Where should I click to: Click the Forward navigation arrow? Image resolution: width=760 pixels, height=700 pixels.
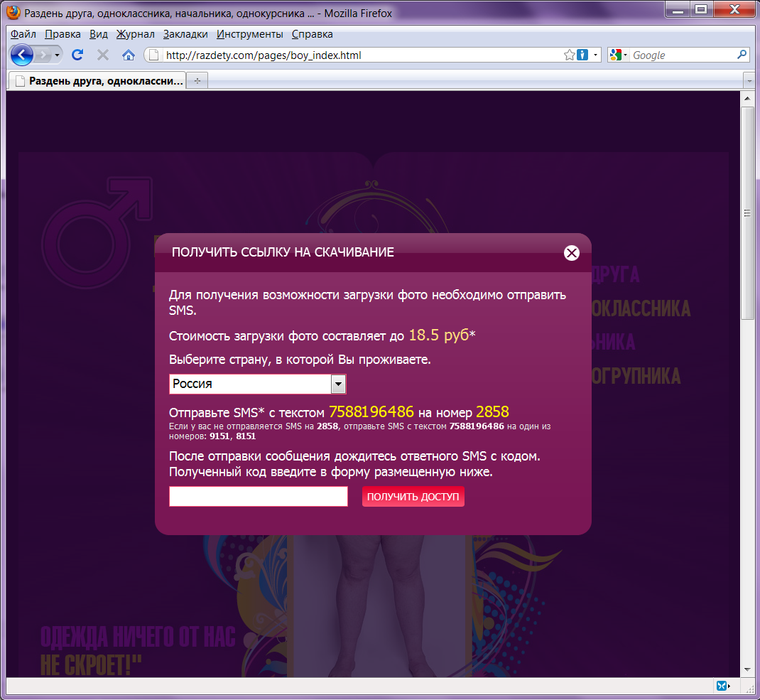coord(43,55)
